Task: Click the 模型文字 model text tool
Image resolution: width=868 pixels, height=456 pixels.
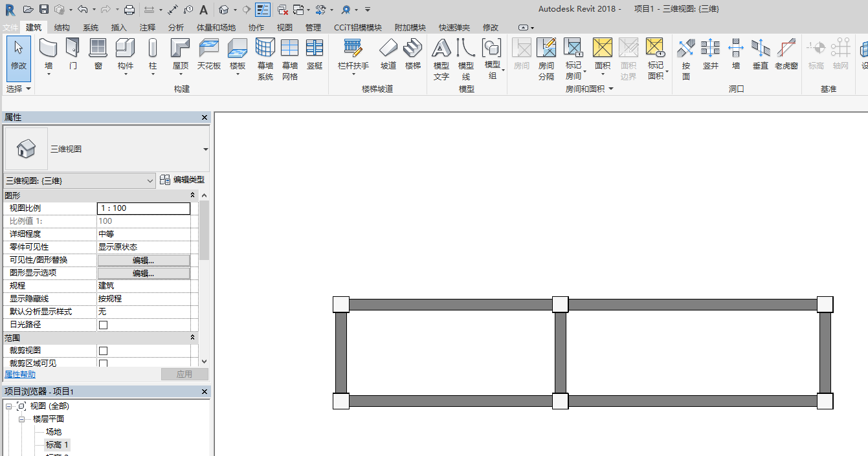Action: (x=441, y=59)
